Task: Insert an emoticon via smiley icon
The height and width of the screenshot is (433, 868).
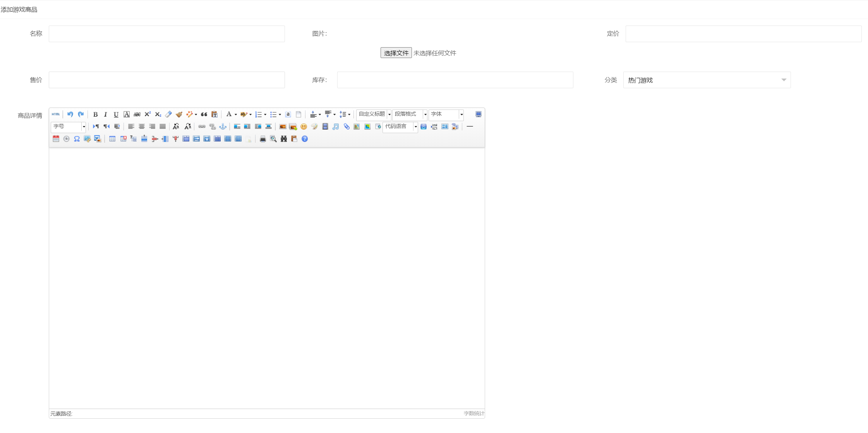Action: tap(304, 127)
